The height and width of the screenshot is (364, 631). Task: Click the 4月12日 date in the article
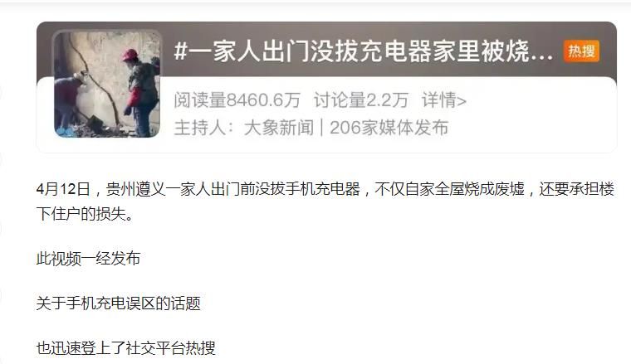point(63,189)
